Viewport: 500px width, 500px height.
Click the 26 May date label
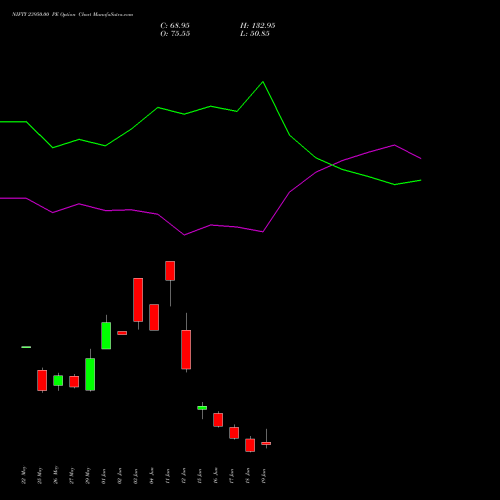pyautogui.click(x=56, y=475)
